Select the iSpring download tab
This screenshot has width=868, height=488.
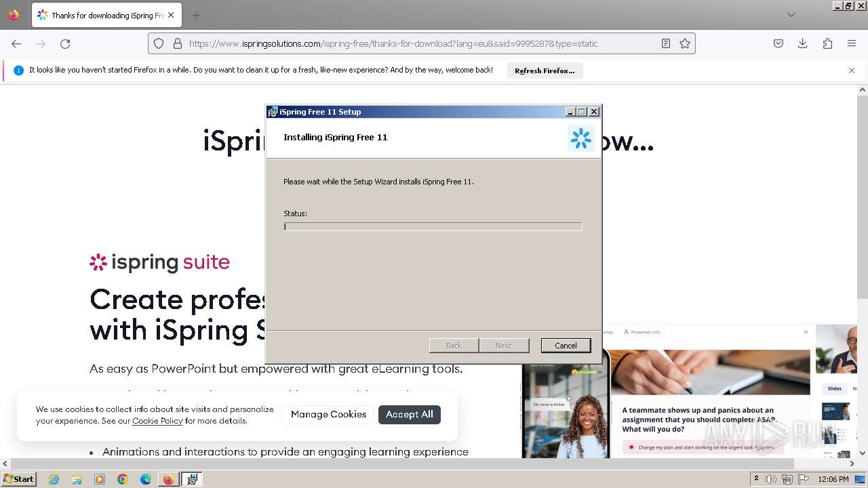coord(106,15)
